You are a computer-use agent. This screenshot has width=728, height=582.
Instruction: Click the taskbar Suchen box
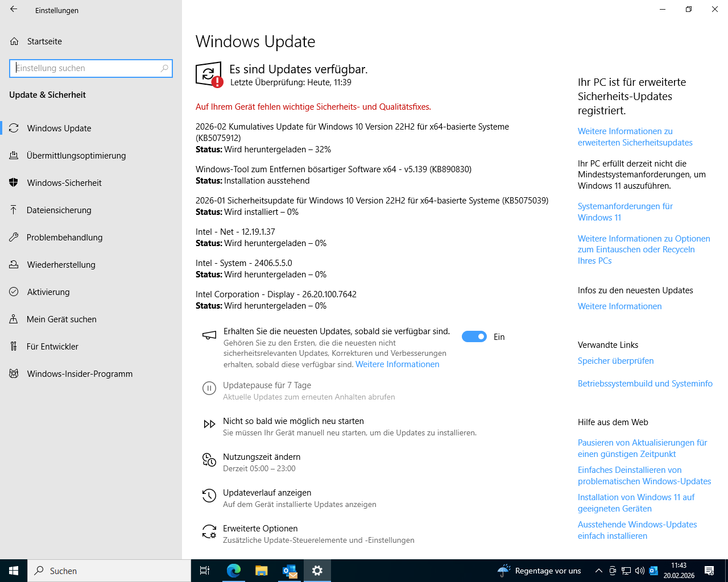pyautogui.click(x=109, y=571)
